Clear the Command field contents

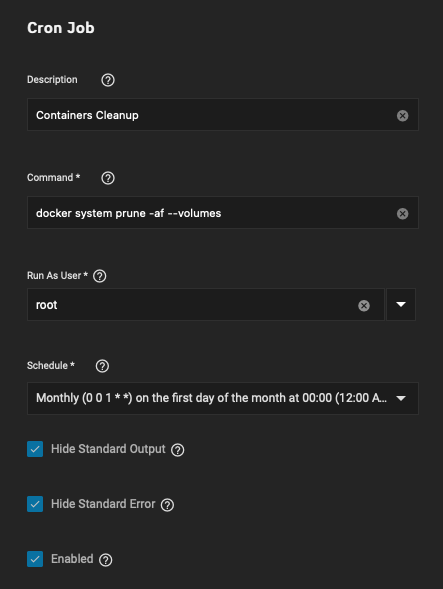click(x=402, y=213)
